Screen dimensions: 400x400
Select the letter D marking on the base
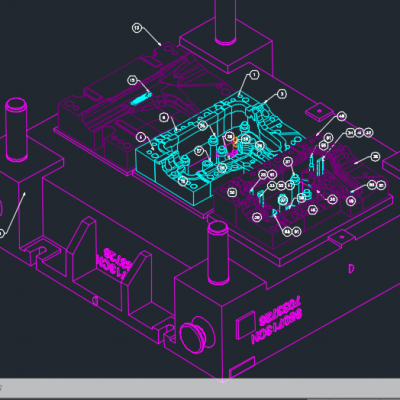click(x=351, y=269)
